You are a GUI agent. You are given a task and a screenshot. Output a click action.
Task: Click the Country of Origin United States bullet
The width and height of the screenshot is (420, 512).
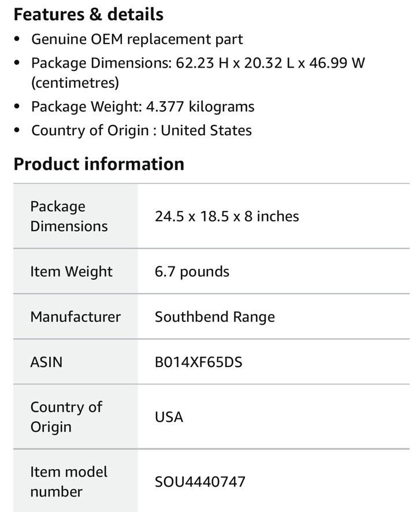pos(142,131)
